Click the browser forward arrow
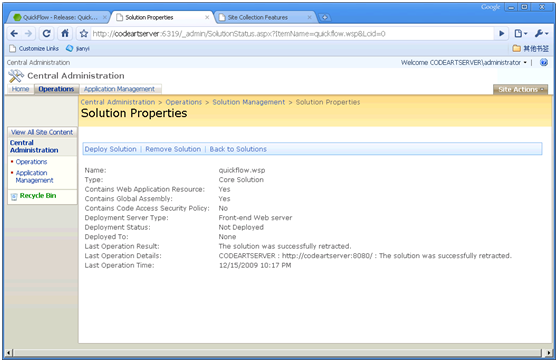 pyautogui.click(x=28, y=33)
